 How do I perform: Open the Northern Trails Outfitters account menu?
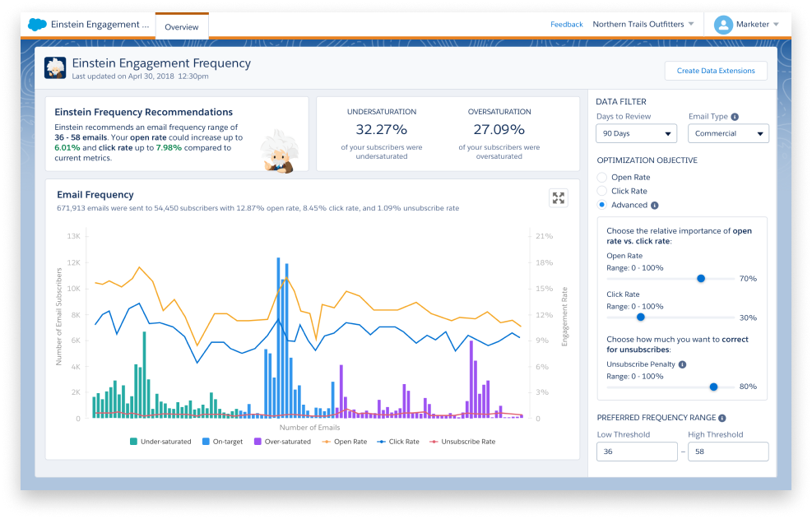[643, 25]
